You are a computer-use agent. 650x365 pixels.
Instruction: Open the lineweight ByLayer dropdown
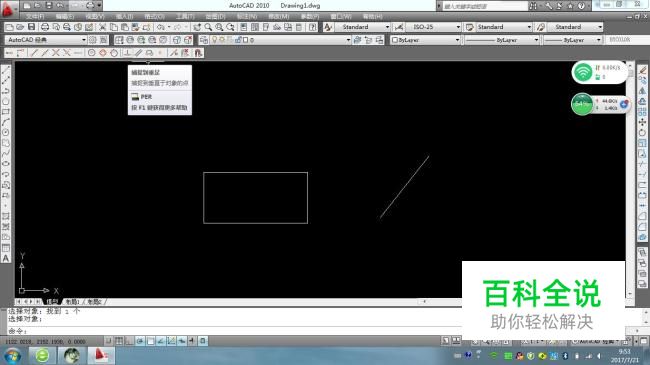(x=572, y=40)
